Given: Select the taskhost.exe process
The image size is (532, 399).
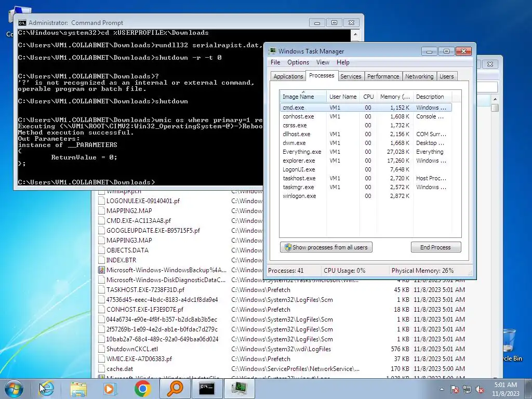Looking at the screenshot, I should coord(366,178).
